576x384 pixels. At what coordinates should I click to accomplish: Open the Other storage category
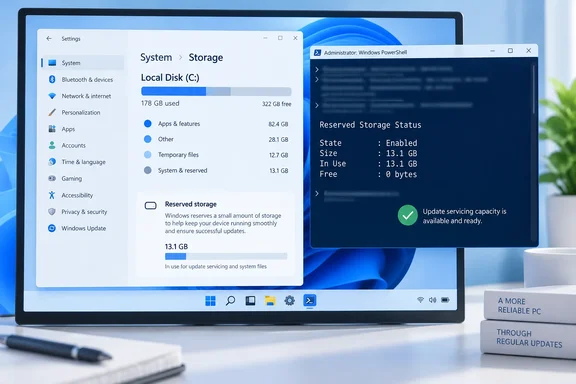(x=216, y=139)
